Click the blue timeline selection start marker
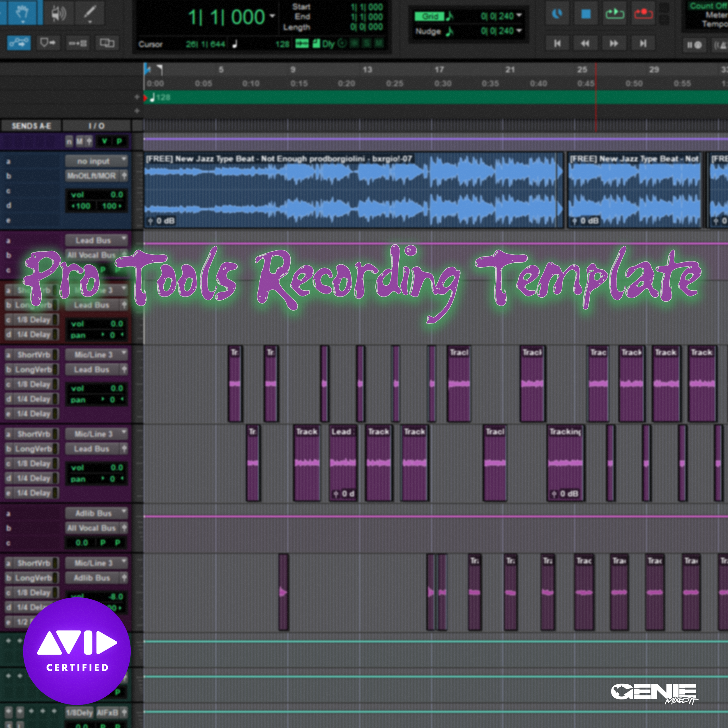This screenshot has width=728, height=728. [x=147, y=69]
